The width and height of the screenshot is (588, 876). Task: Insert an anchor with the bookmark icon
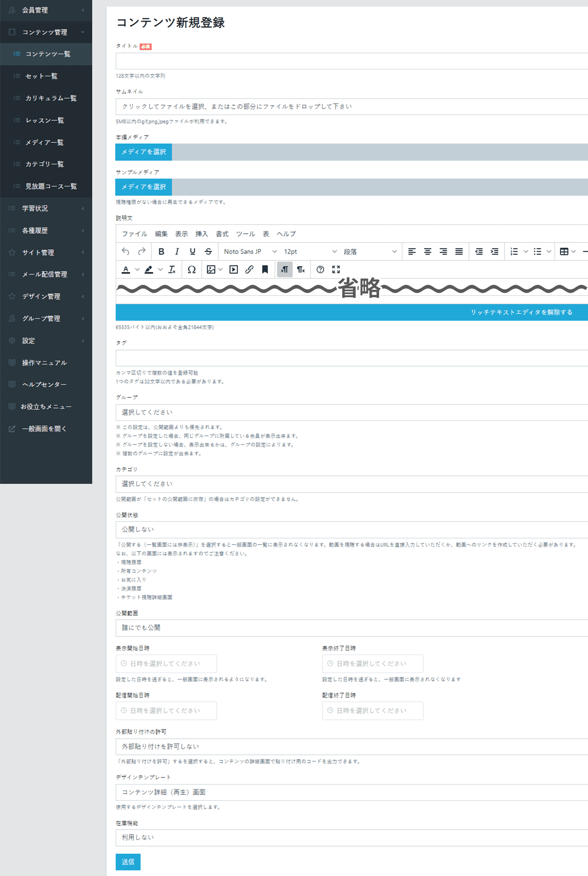pos(265,270)
